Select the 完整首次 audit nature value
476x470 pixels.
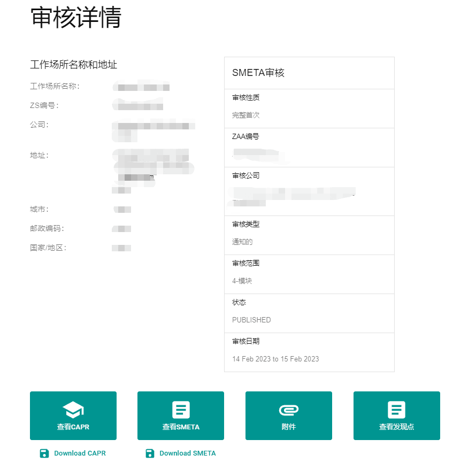click(x=246, y=115)
